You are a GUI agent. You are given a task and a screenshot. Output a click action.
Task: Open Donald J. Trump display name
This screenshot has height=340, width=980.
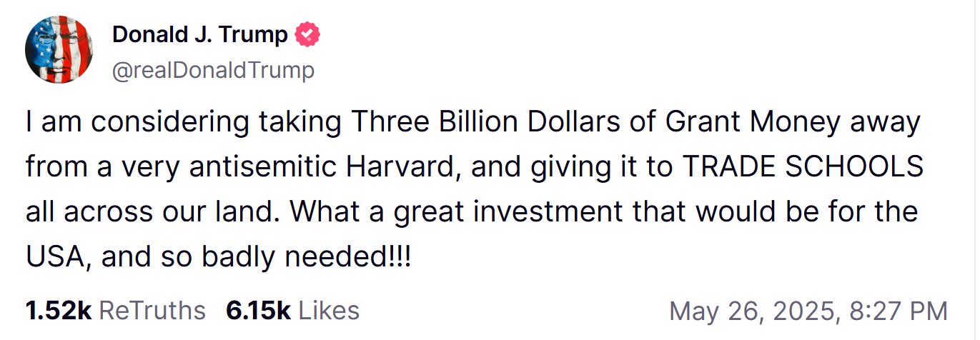point(200,34)
